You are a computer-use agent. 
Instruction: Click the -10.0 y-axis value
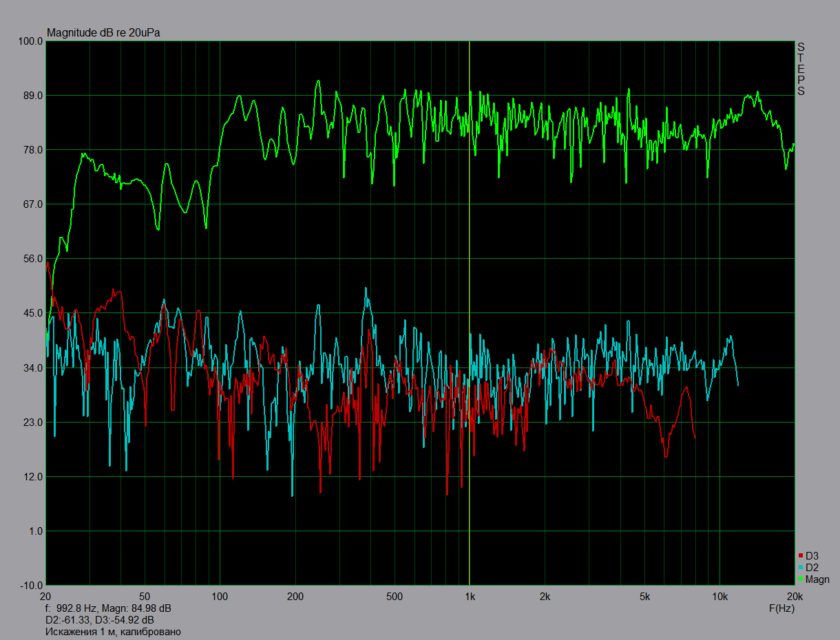[x=31, y=586]
